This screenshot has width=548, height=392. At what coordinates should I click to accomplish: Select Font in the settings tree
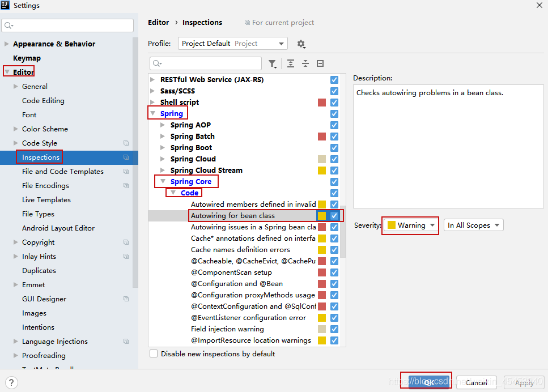(x=29, y=115)
